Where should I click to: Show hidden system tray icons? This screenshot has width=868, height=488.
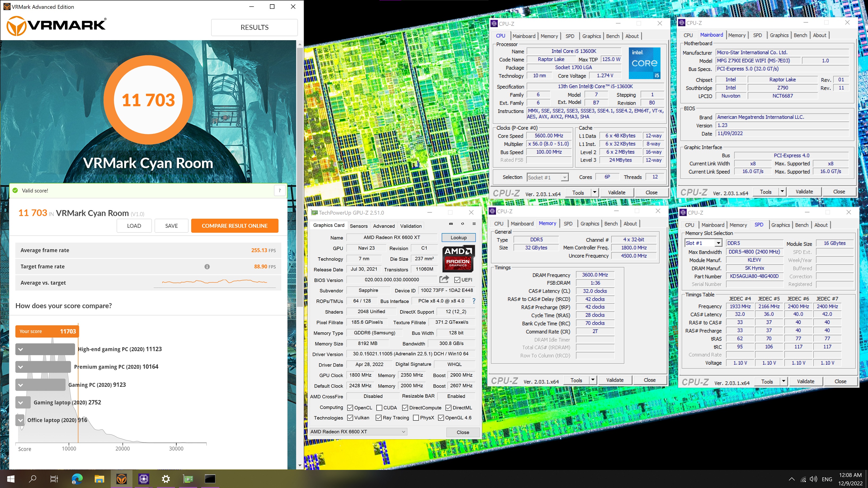click(791, 479)
